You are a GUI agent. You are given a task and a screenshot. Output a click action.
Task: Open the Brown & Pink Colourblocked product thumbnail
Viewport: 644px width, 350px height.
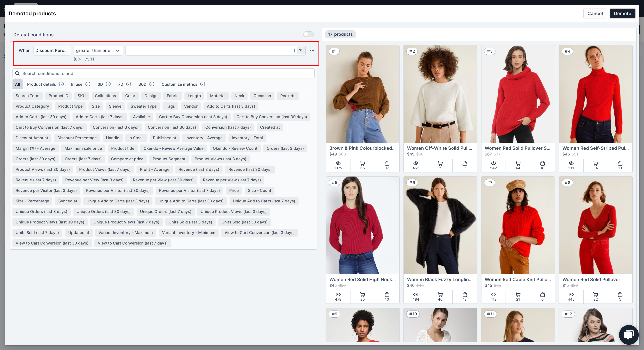363,94
